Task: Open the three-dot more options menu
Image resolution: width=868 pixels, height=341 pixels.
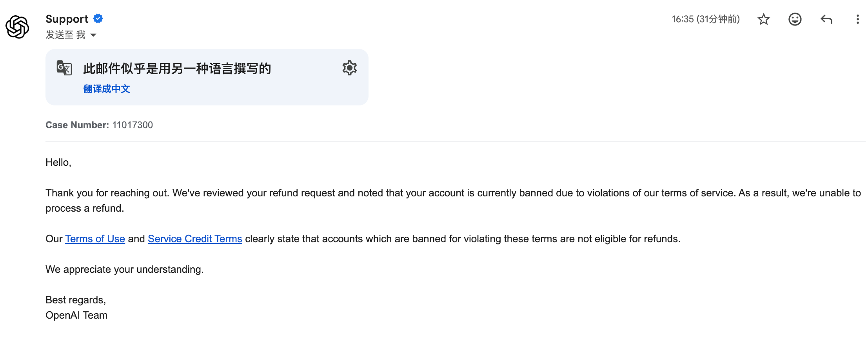Action: point(857,19)
